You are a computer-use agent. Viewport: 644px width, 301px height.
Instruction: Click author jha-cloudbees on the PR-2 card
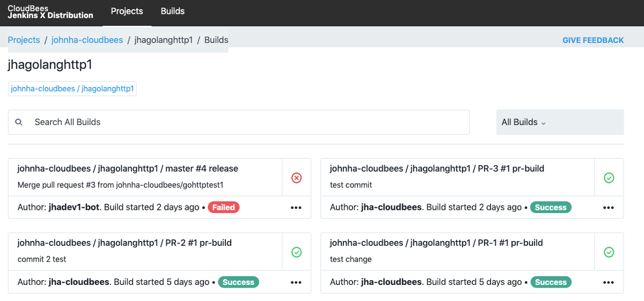(x=79, y=282)
